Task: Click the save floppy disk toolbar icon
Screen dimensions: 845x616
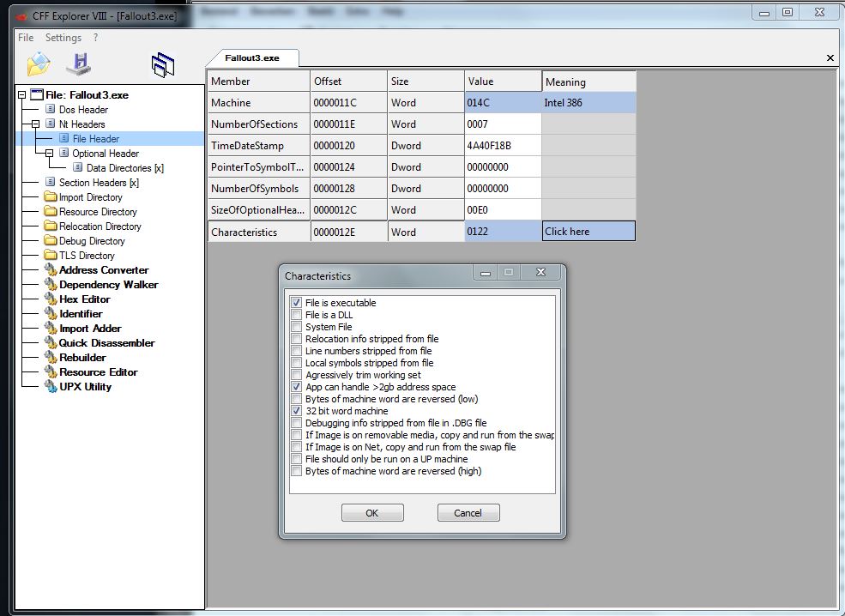Action: pos(79,64)
